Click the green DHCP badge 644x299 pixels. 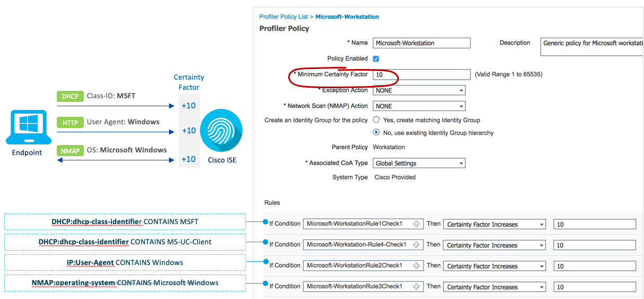[x=69, y=97]
